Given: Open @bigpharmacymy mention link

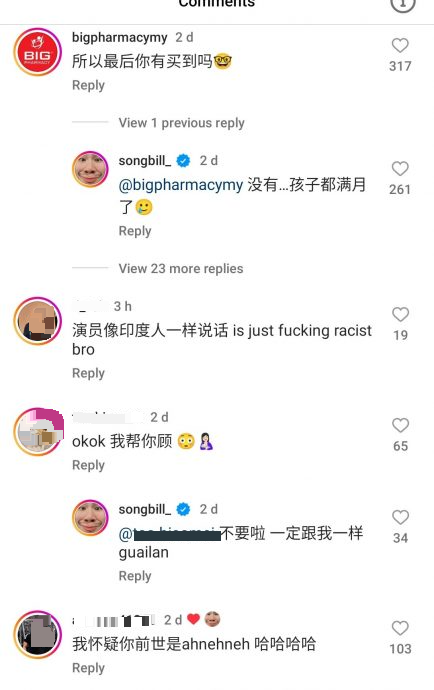Looking at the screenshot, I should click(180, 185).
